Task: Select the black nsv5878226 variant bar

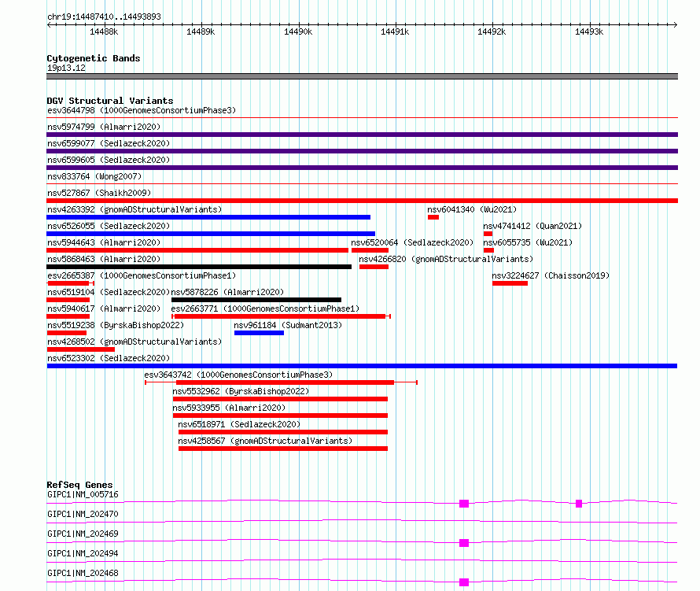Action: 256,300
